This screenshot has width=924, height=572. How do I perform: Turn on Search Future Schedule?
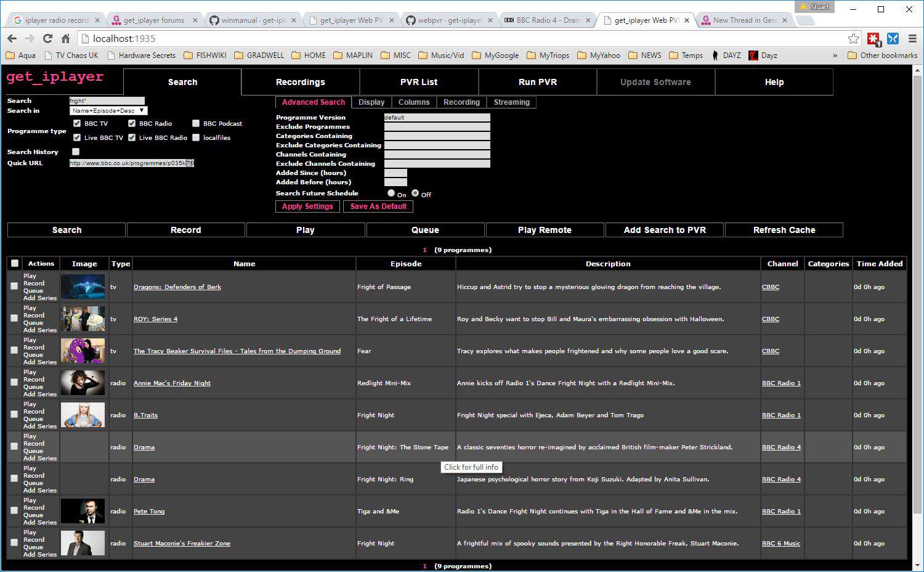[x=391, y=193]
